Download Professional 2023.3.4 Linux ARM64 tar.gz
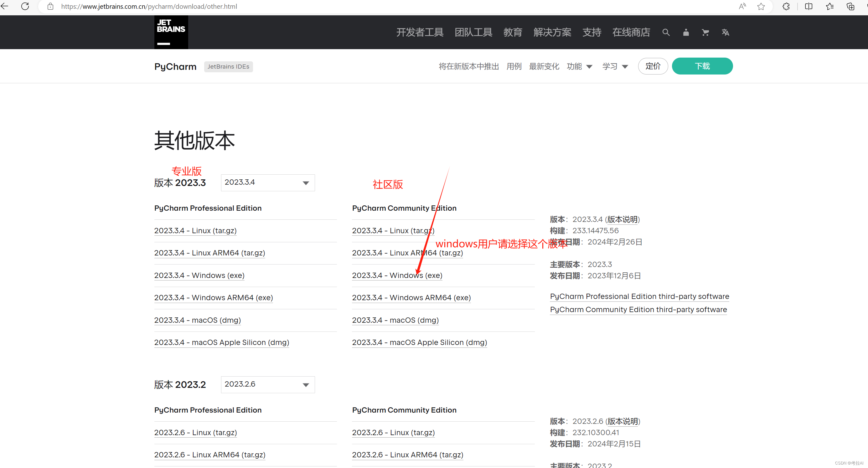This screenshot has width=868, height=468. [209, 253]
